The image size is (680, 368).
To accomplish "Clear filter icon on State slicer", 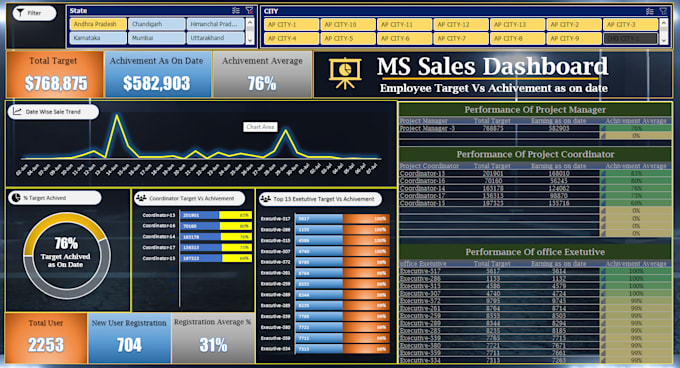I will [x=249, y=10].
